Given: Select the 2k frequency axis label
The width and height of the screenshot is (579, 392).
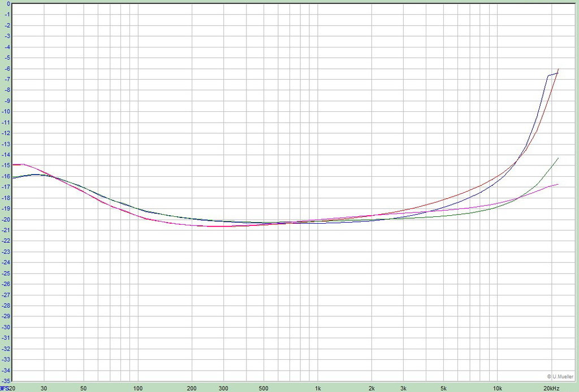Looking at the screenshot, I should 372,388.
